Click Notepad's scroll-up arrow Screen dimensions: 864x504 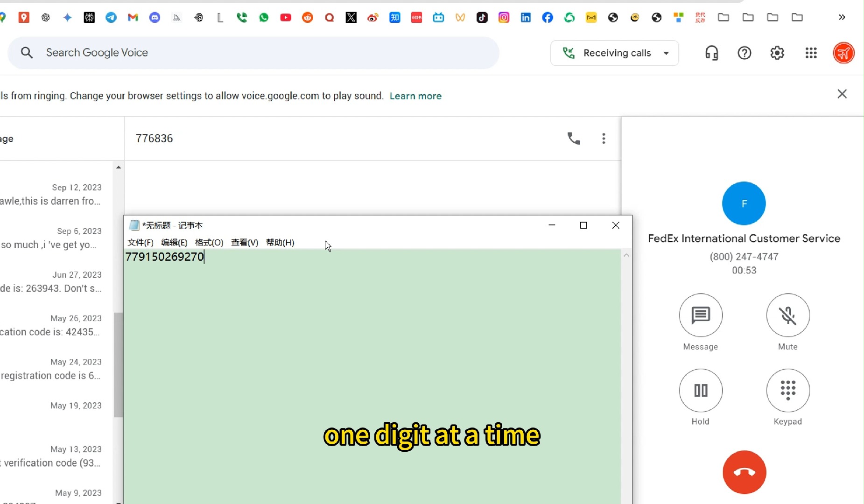click(x=626, y=255)
